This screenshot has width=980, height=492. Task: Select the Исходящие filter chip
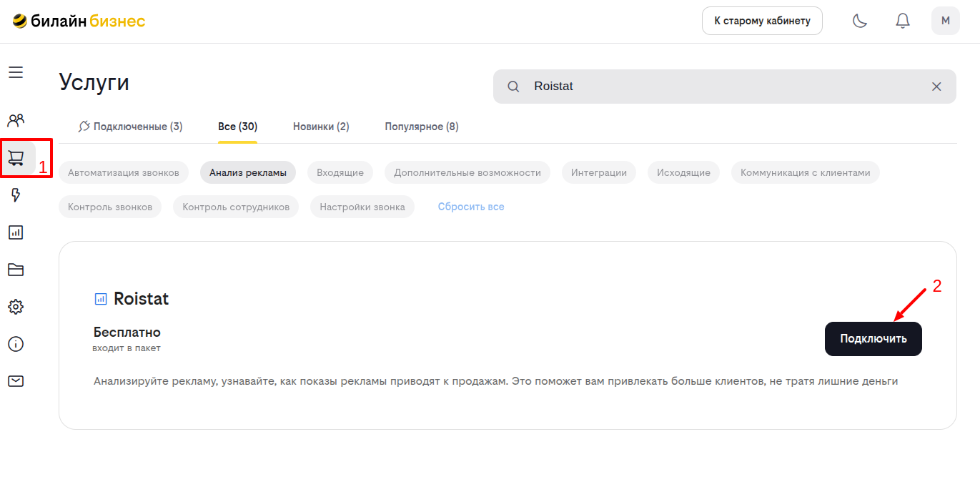[x=683, y=172]
